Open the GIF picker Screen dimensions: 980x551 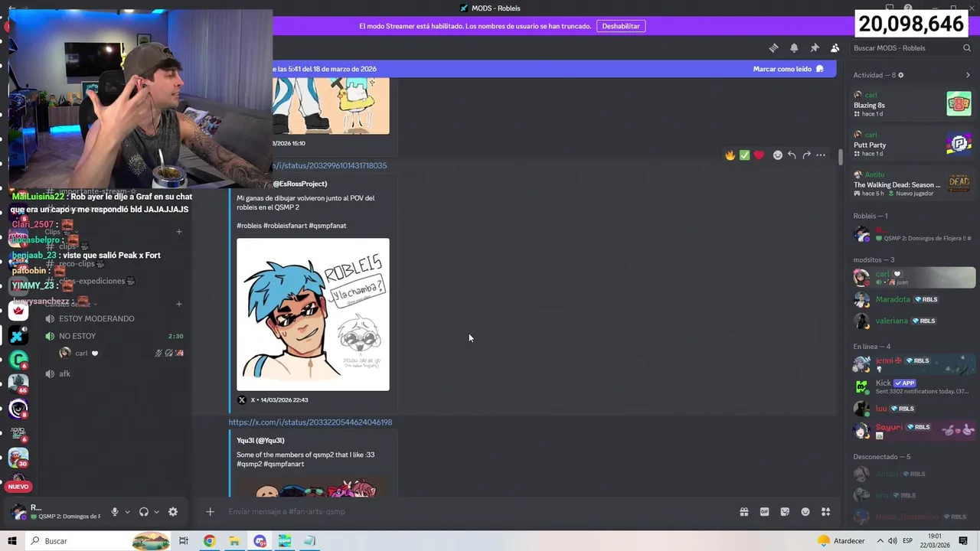pyautogui.click(x=764, y=512)
